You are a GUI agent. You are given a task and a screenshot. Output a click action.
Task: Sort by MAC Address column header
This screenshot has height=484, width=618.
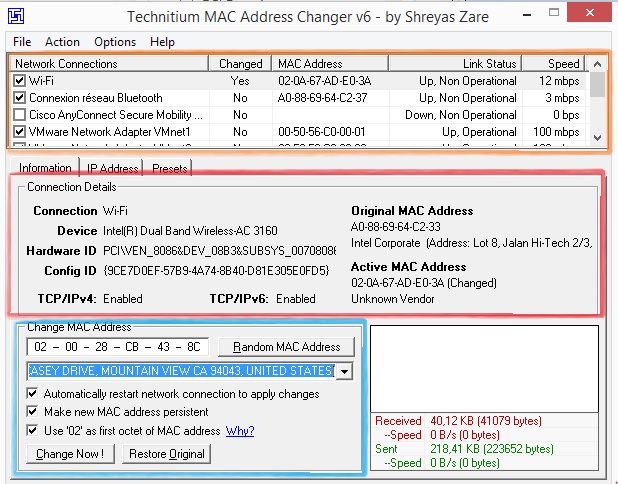point(330,63)
